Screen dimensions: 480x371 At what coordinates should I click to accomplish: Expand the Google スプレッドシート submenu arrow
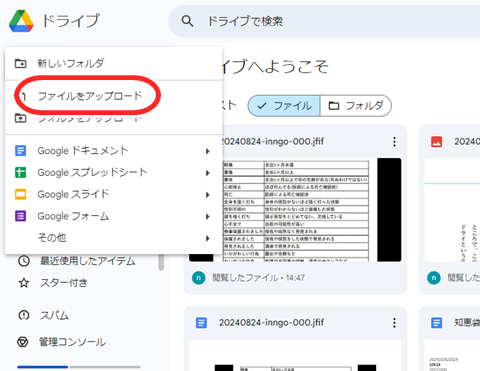(x=208, y=173)
